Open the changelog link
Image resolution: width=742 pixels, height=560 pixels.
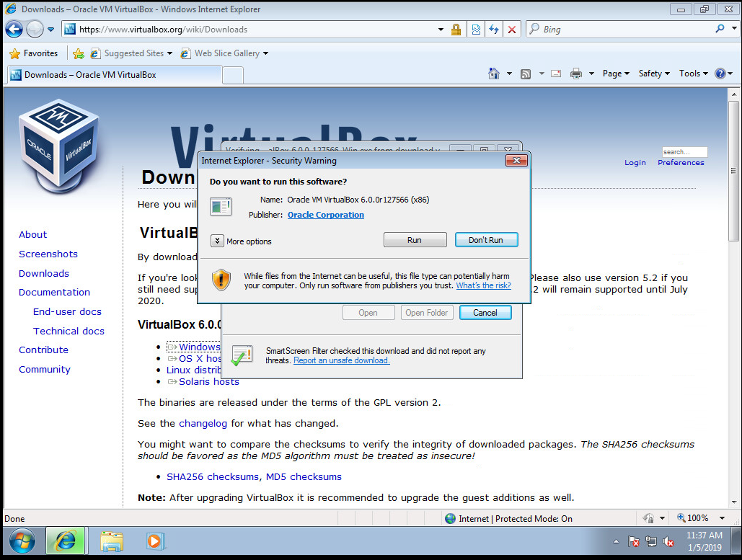pos(203,424)
